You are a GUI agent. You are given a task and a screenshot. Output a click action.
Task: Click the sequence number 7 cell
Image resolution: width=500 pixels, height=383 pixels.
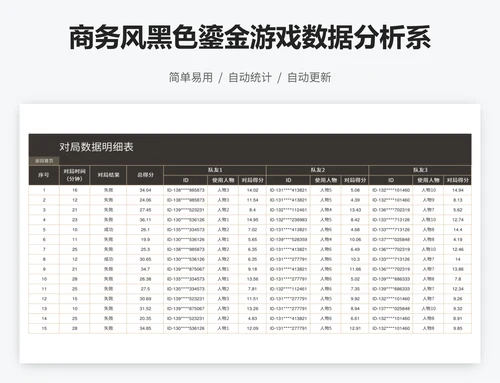click(44, 249)
